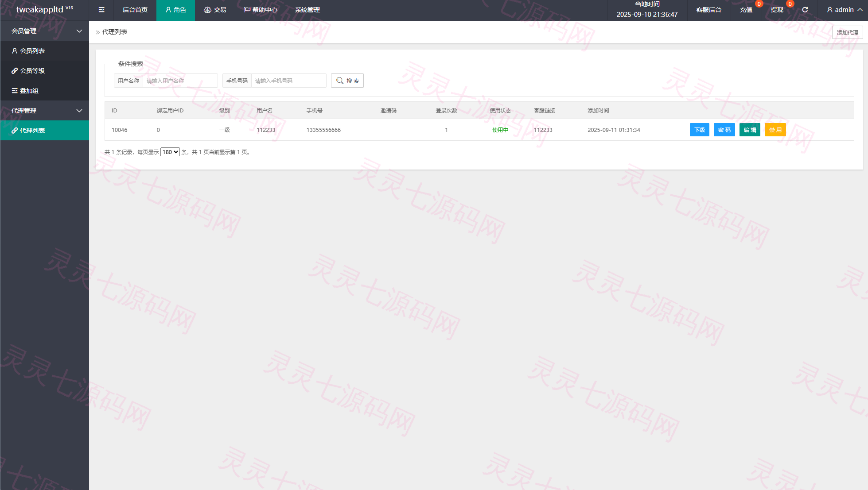This screenshot has height=490, width=868.
Task: Focus the 手机号码 search field
Action: 288,81
